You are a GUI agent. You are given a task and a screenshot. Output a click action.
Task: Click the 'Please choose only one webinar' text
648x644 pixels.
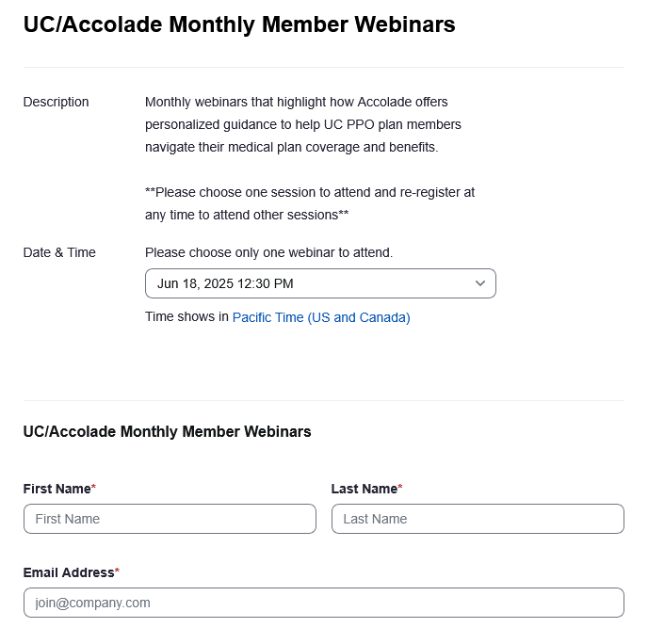tap(268, 252)
